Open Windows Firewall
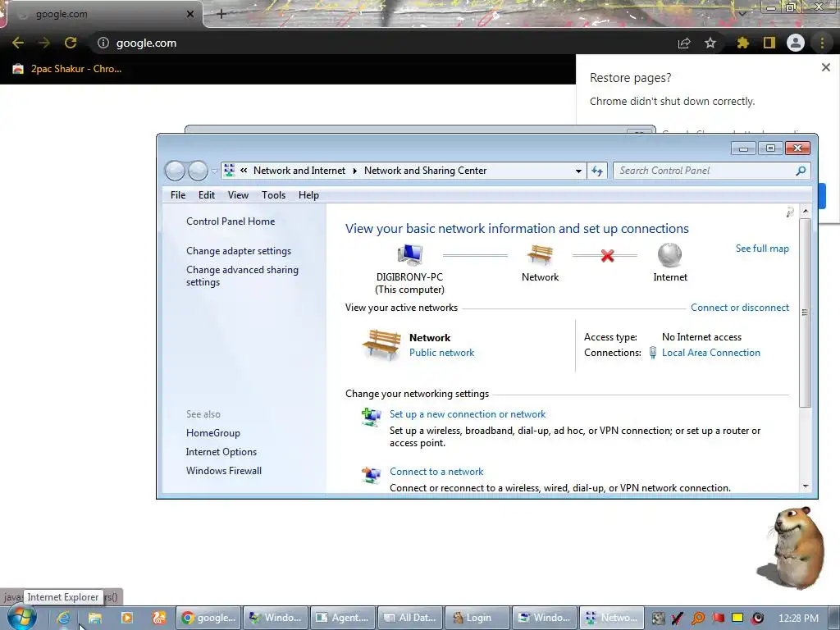The image size is (840, 630). 223,470
